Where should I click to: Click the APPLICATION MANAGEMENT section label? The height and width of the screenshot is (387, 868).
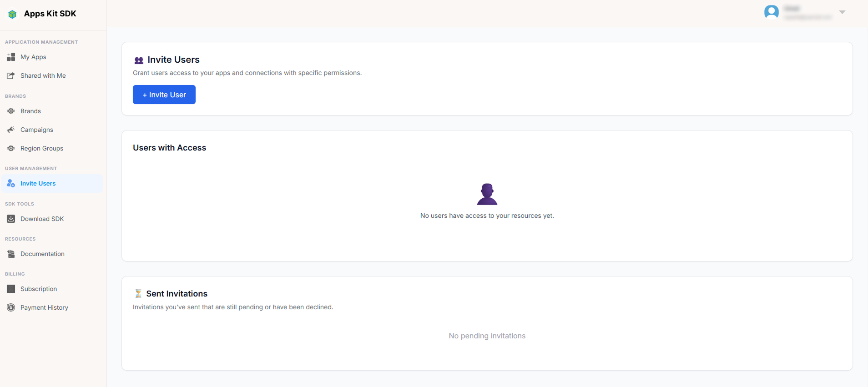[x=41, y=42]
